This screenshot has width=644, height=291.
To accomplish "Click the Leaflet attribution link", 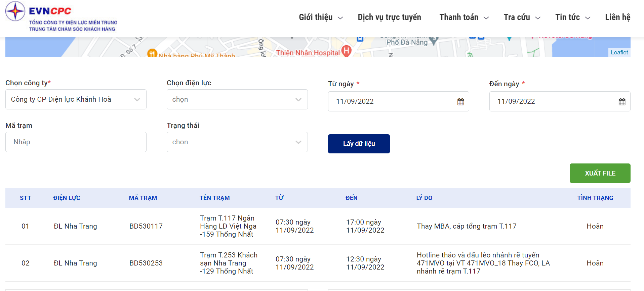I will coord(619,52).
